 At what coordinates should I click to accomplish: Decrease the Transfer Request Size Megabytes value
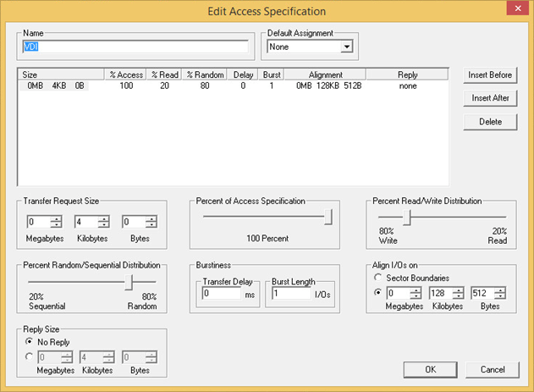56,225
